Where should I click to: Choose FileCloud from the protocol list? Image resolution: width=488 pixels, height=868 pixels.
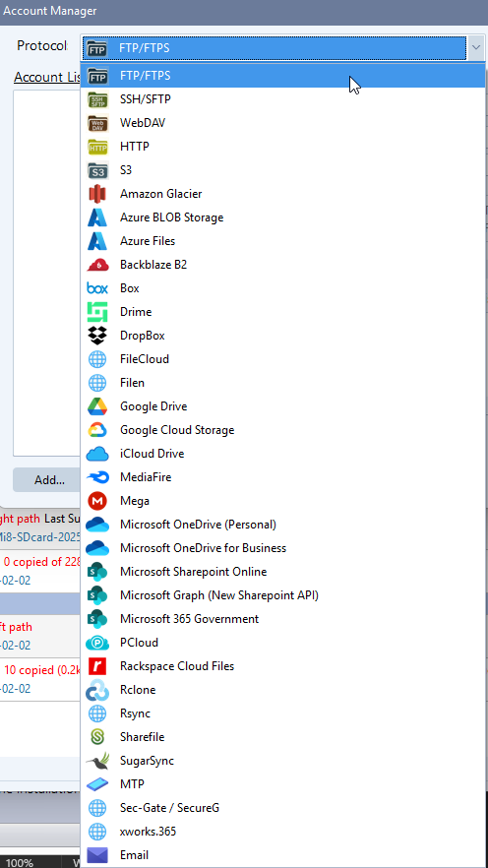(282, 359)
